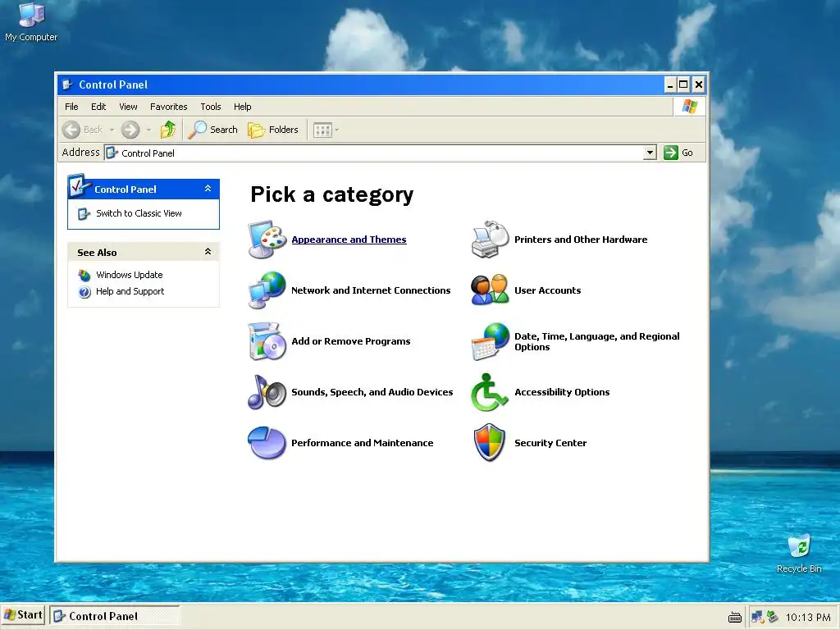Click the safely remove hardware tray icon
The width and height of the screenshot is (840, 630).
pos(772,617)
